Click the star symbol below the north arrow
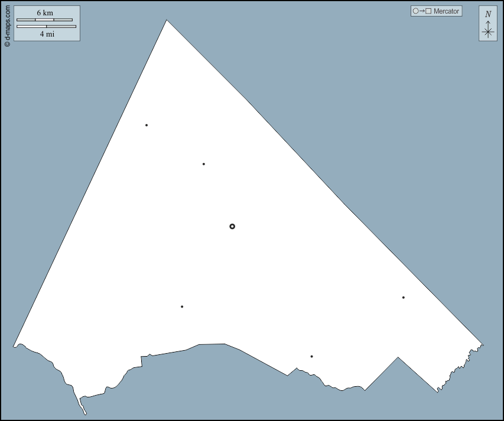This screenshot has width=504, height=421. pyautogui.click(x=488, y=32)
